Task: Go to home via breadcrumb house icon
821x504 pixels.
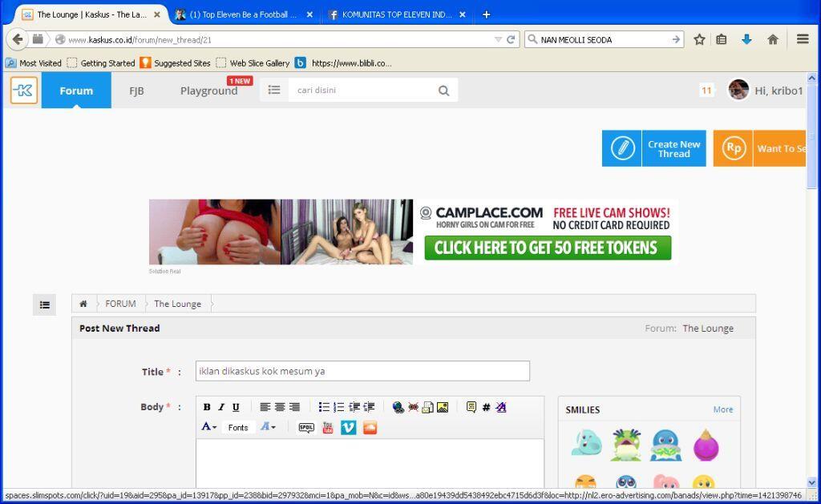Action: tap(83, 304)
